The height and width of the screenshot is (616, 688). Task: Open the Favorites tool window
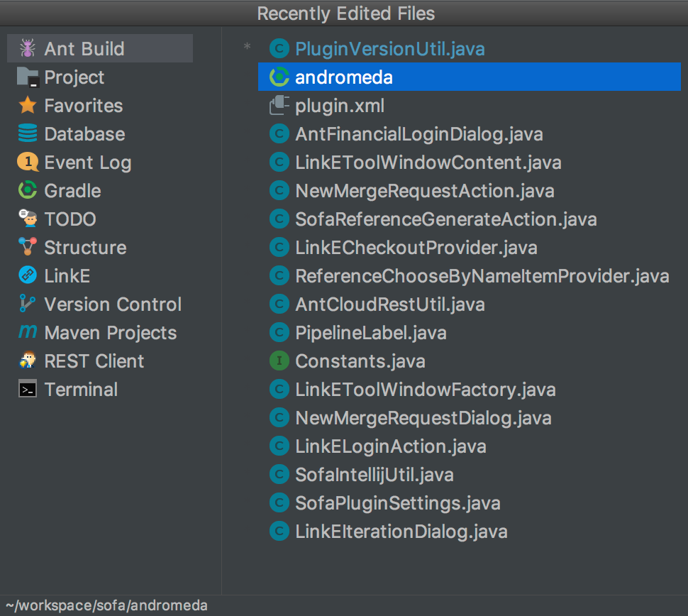100,105
